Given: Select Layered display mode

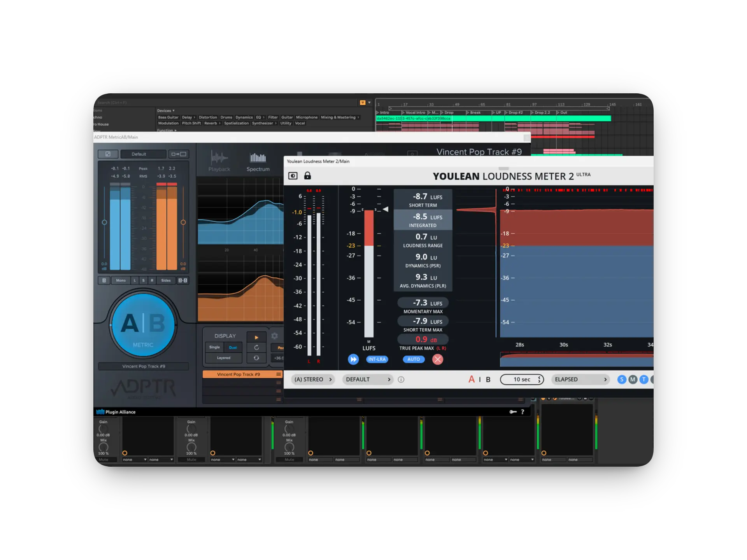Looking at the screenshot, I should (x=224, y=358).
